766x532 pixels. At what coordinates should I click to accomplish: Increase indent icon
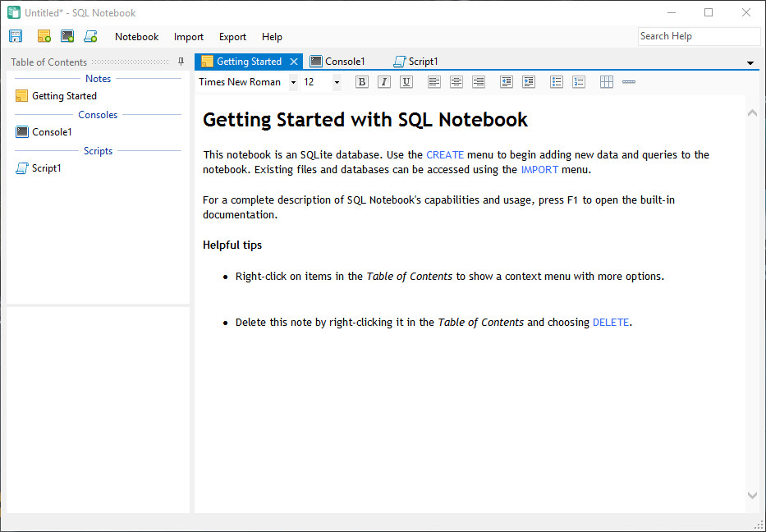(529, 81)
